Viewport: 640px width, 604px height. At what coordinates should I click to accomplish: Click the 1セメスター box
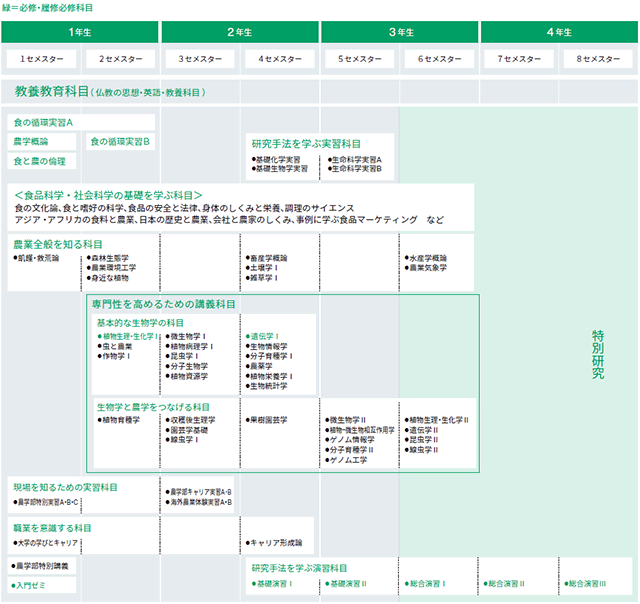coord(42,59)
